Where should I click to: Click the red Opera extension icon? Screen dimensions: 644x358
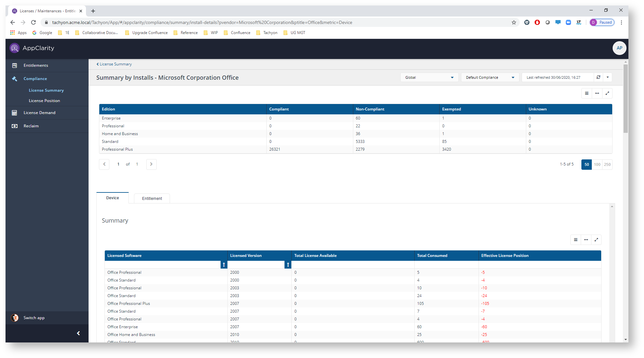tap(537, 22)
